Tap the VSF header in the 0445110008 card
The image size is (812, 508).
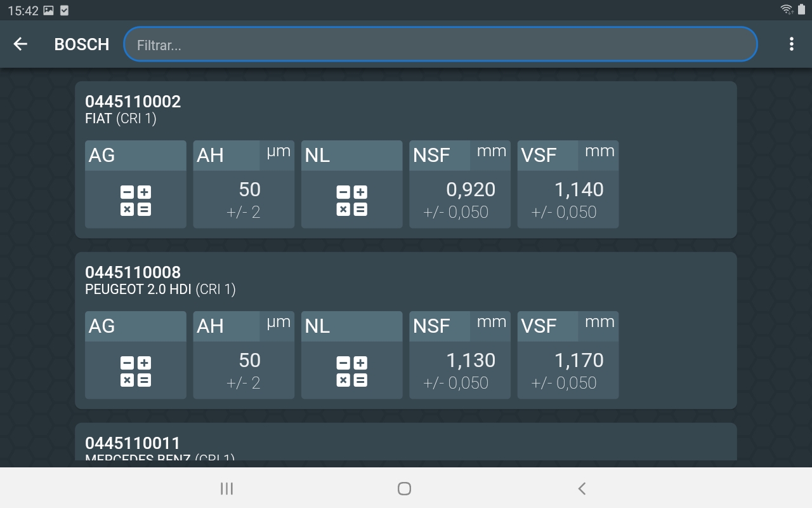(568, 326)
